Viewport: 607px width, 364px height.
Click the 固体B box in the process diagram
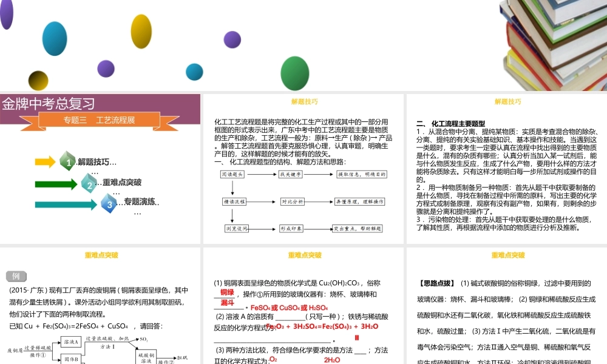point(71,359)
